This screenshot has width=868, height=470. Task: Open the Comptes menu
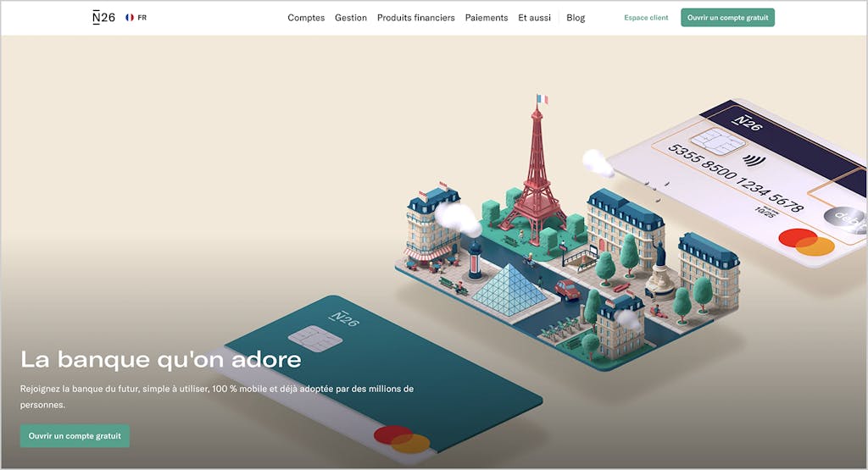click(306, 18)
